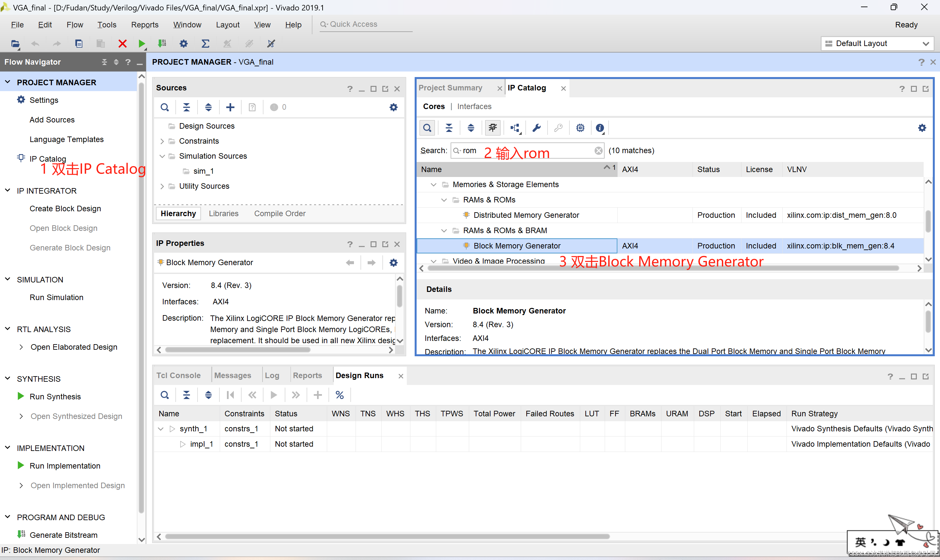Screen dimensions: 940x560
Task: Click Flow Navigator vertical scrollbar
Action: [141, 298]
